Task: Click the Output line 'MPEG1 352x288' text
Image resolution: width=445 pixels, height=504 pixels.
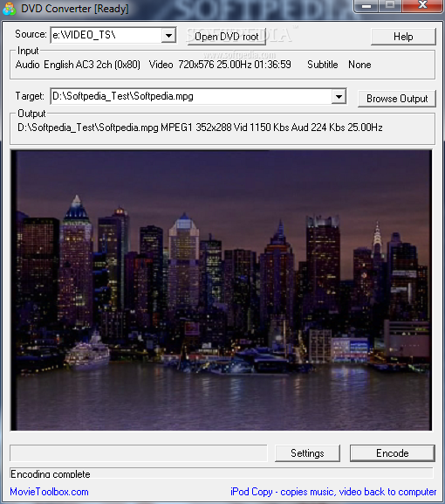Action: pos(195,128)
